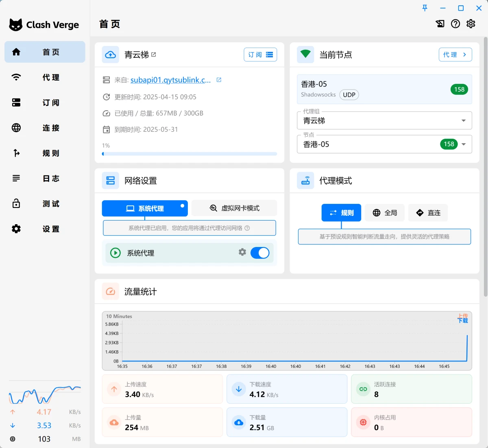Screen dimensions: 488x448
Task: Select the 虚拟网卡模式 tab
Action: tap(234, 208)
